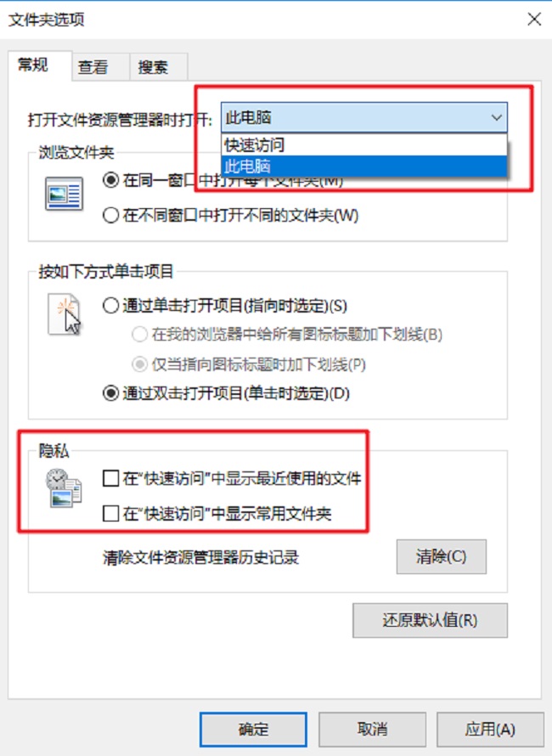
Task: Enable 显示常用文件夹 checkbox
Action: click(111, 513)
